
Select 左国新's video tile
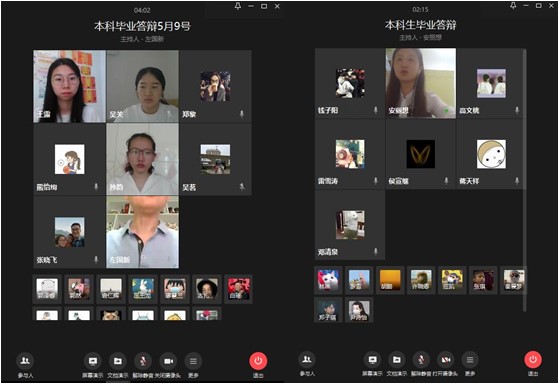(x=143, y=232)
